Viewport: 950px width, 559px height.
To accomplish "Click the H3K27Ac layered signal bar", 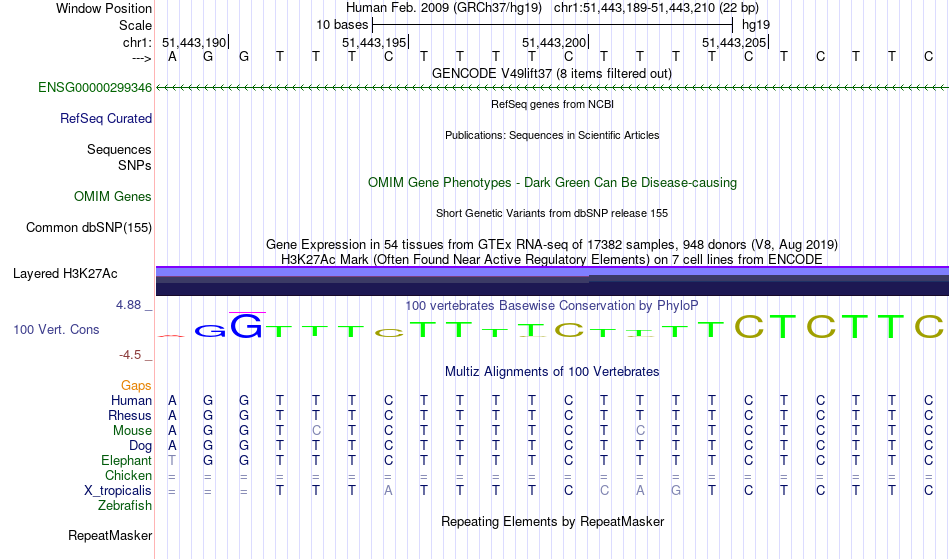I will click(x=552, y=281).
